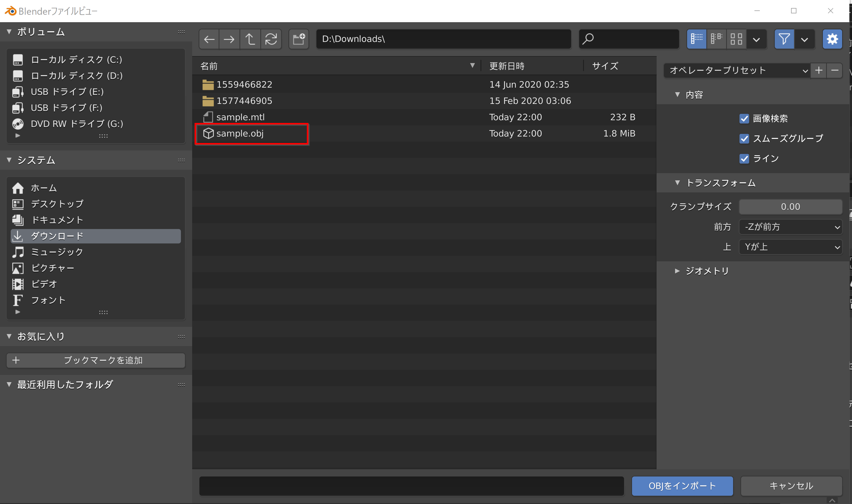Collapse the ボリューム panel
The image size is (852, 504).
pyautogui.click(x=9, y=32)
